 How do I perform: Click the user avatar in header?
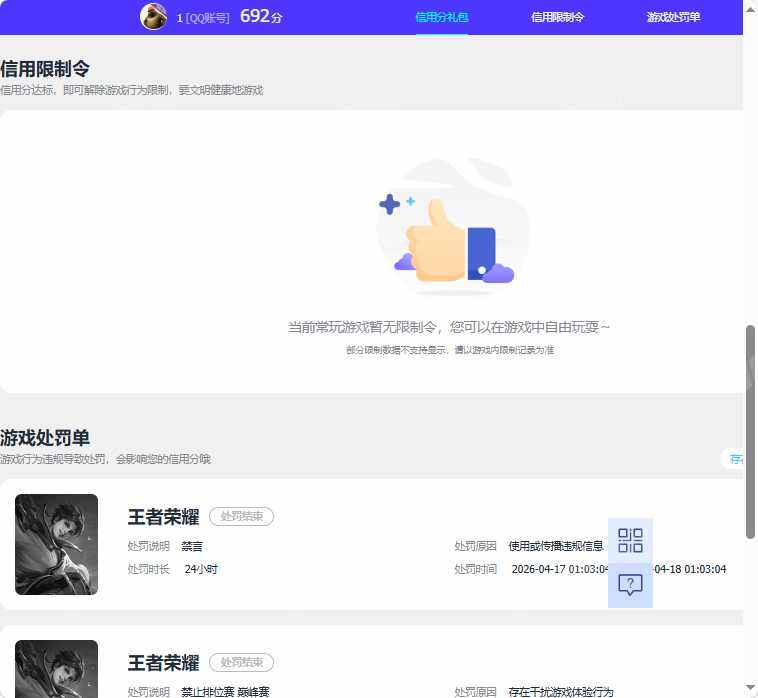click(x=154, y=16)
